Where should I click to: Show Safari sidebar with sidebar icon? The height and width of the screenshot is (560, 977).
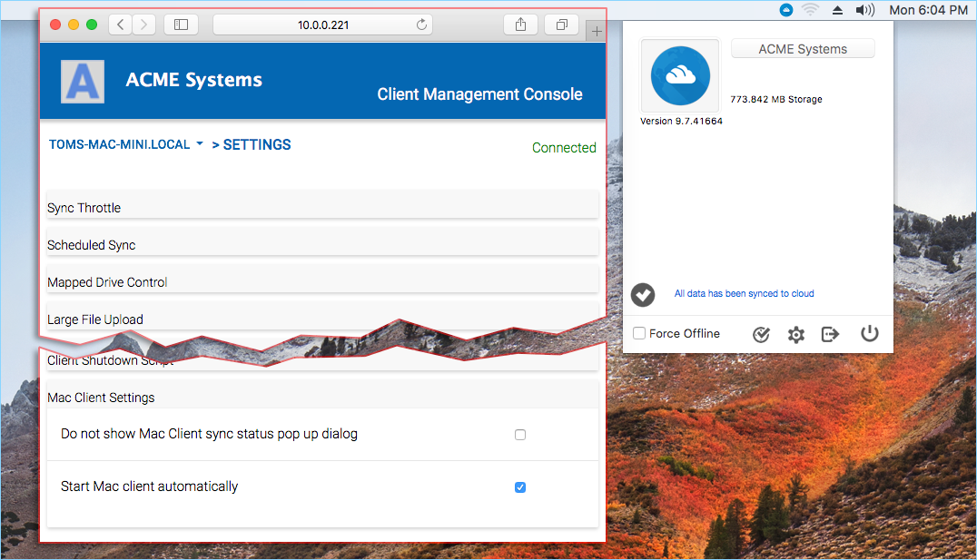[182, 25]
